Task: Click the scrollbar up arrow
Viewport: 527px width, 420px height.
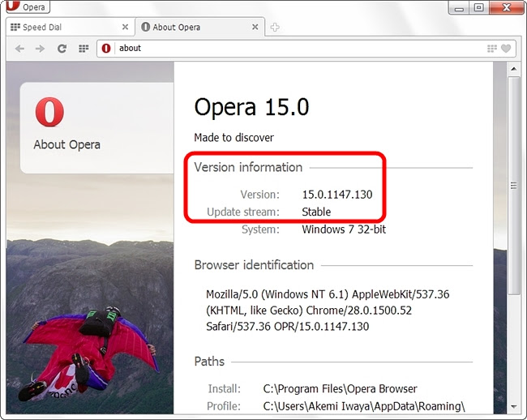Action: [x=513, y=69]
